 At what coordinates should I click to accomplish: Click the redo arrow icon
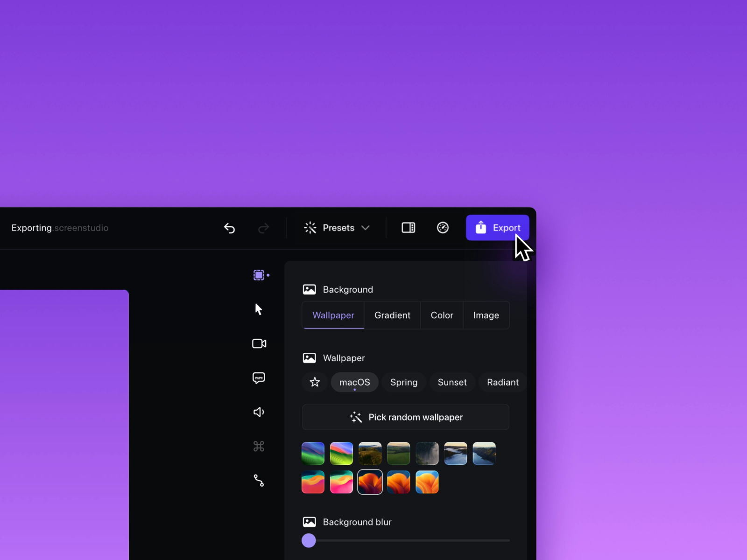point(264,228)
